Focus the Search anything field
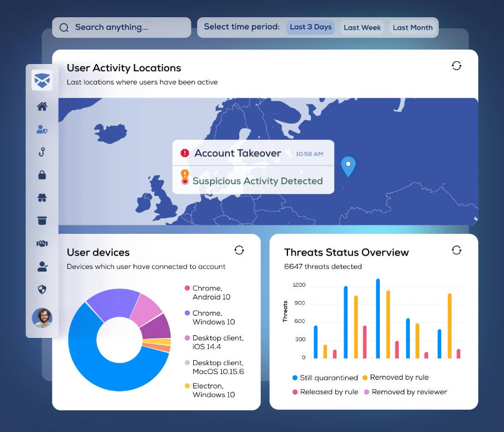 coord(121,28)
